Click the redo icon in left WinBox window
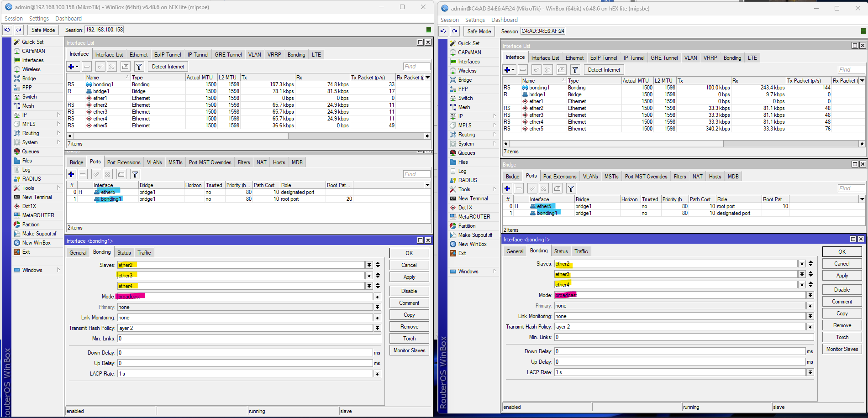868x418 pixels. tap(19, 30)
